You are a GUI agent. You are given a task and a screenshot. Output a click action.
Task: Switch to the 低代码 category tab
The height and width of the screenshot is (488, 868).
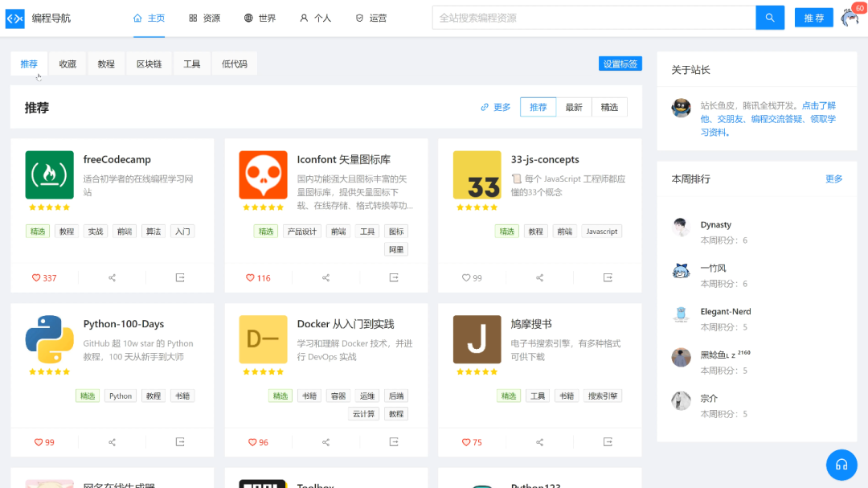point(235,64)
